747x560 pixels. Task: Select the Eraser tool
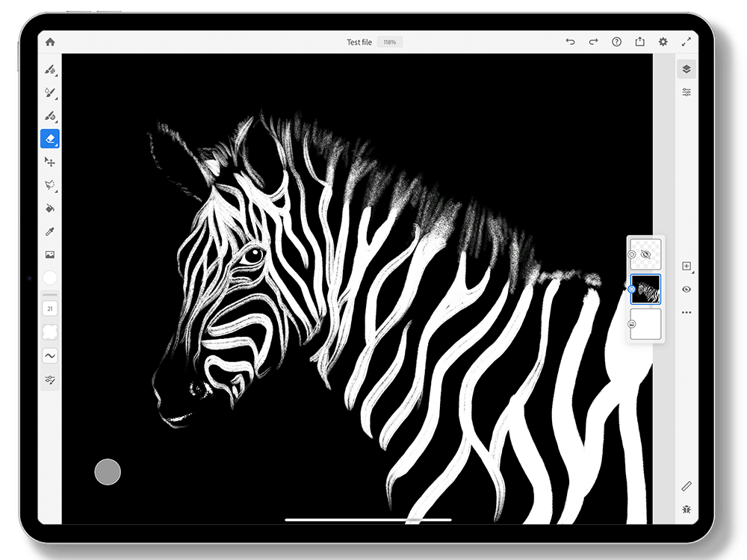50,139
